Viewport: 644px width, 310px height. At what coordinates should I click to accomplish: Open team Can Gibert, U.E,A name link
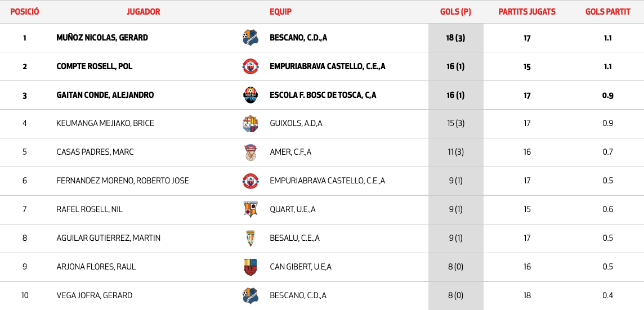301,267
